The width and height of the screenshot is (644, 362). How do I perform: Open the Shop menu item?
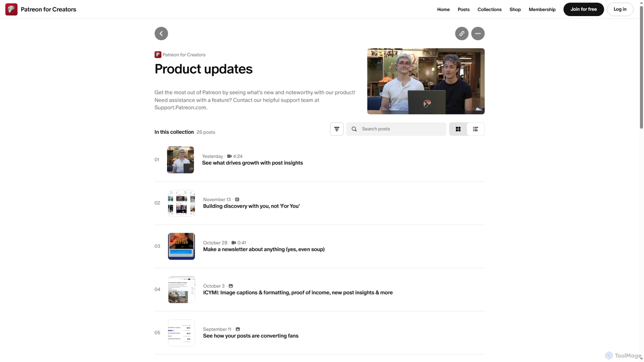point(515,10)
